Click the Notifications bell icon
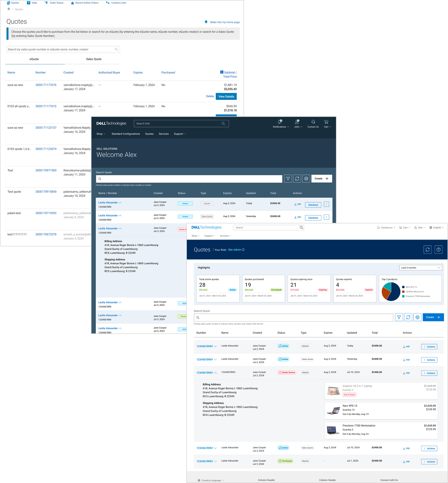This screenshot has height=483, width=448. [x=280, y=122]
